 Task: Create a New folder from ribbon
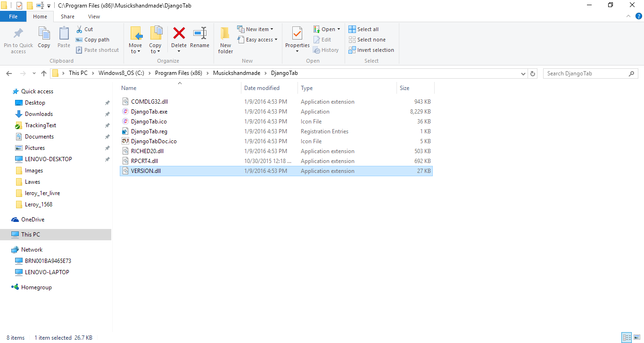pos(225,39)
